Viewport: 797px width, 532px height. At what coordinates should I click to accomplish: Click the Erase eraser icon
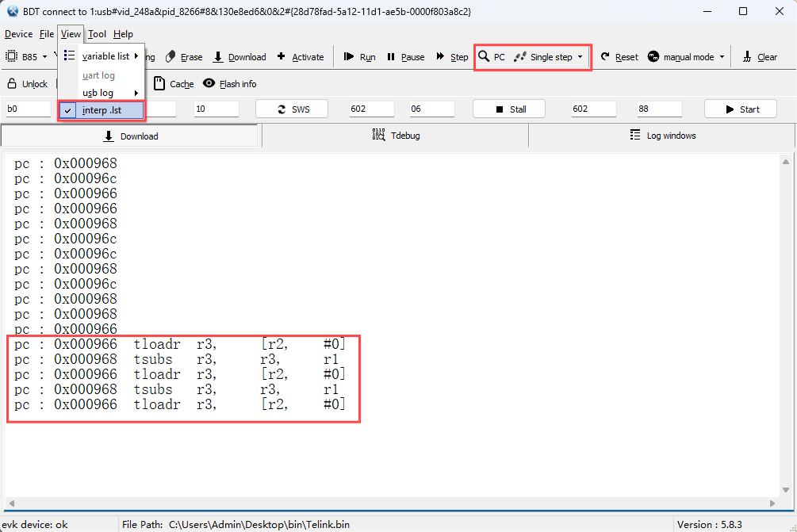pyautogui.click(x=171, y=57)
